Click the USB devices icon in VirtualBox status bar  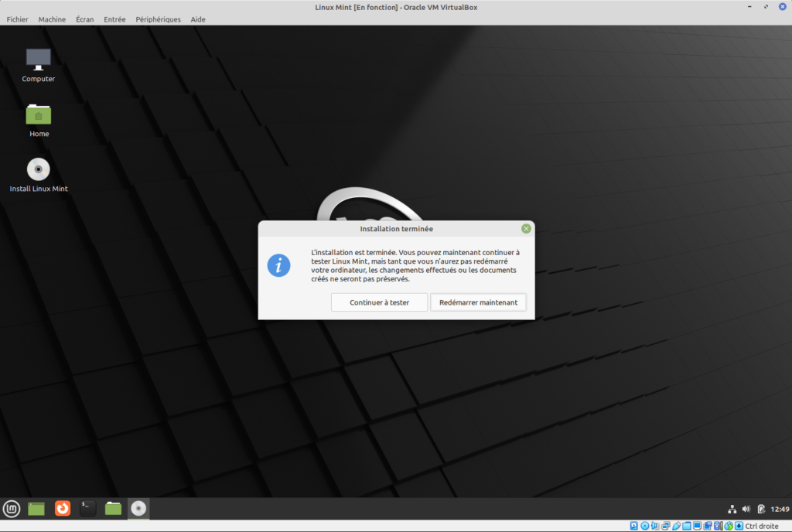(678, 526)
